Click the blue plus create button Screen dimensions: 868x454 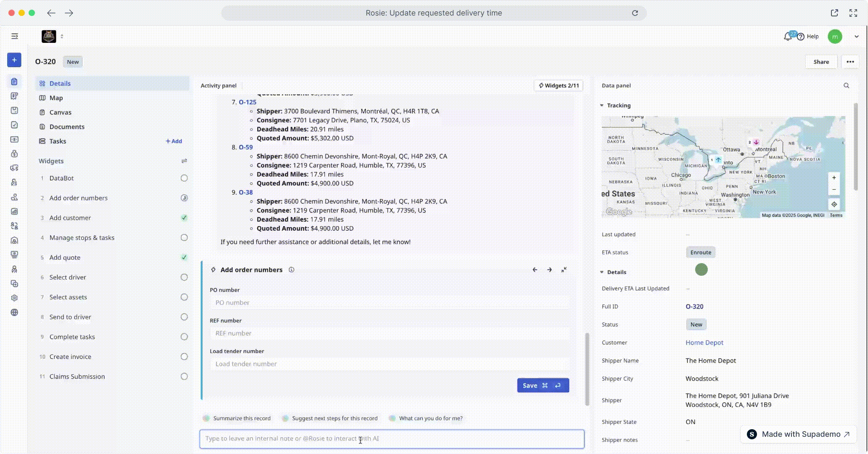tap(14, 60)
